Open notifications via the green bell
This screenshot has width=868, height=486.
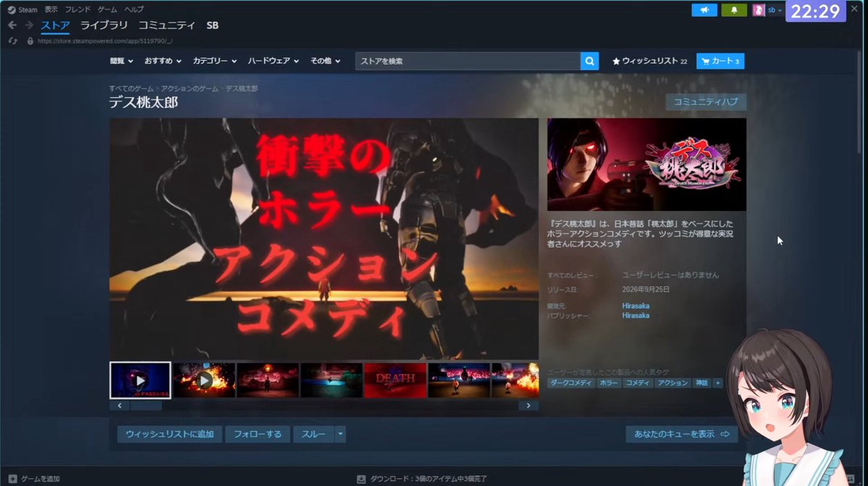[734, 10]
